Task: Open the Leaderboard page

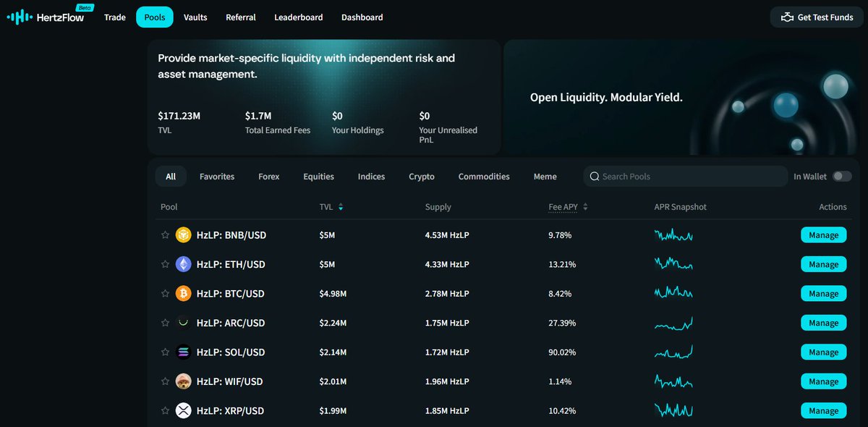Action: tap(299, 17)
